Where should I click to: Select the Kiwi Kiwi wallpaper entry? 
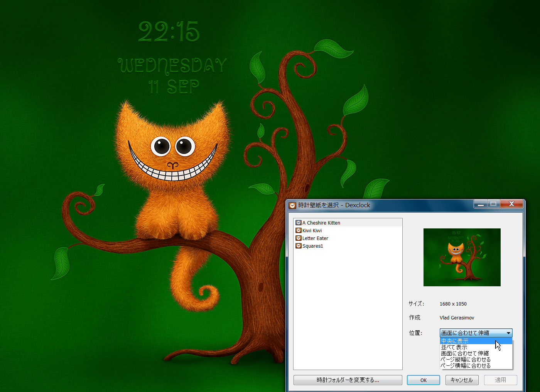[348, 230]
